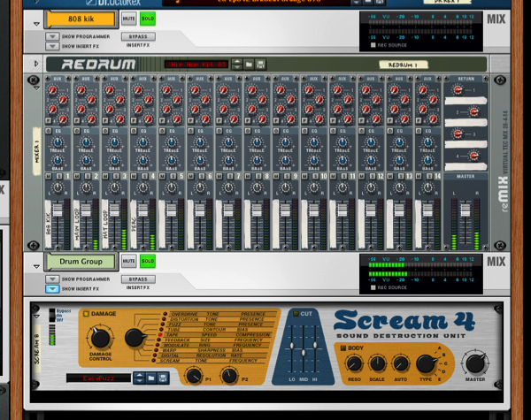
Task: Save the Redrum patch with the disk icon
Action: click(260, 64)
